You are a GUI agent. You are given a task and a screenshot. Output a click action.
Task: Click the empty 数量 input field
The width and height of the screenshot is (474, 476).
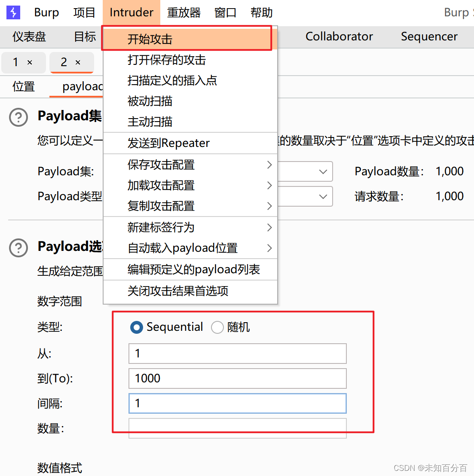pyautogui.click(x=238, y=428)
